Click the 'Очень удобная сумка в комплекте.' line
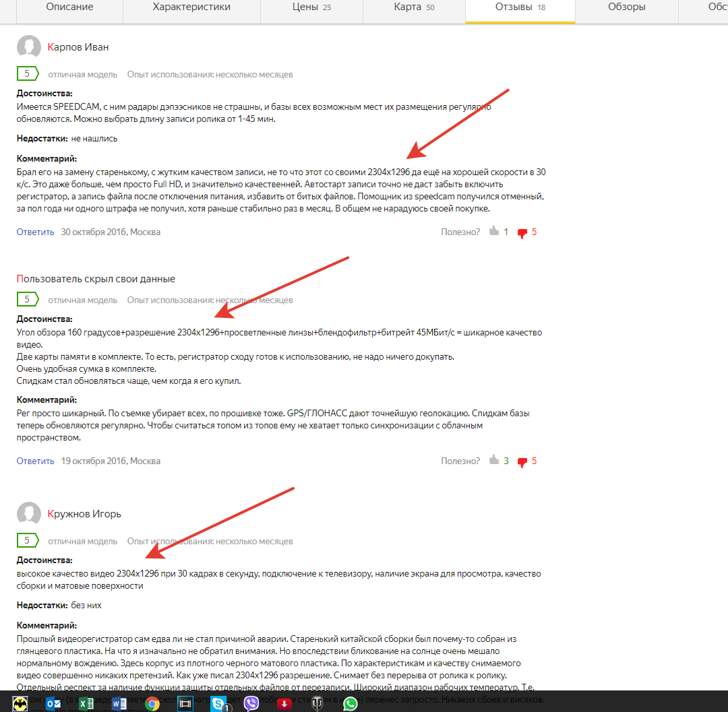Image resolution: width=728 pixels, height=712 pixels. click(x=86, y=368)
